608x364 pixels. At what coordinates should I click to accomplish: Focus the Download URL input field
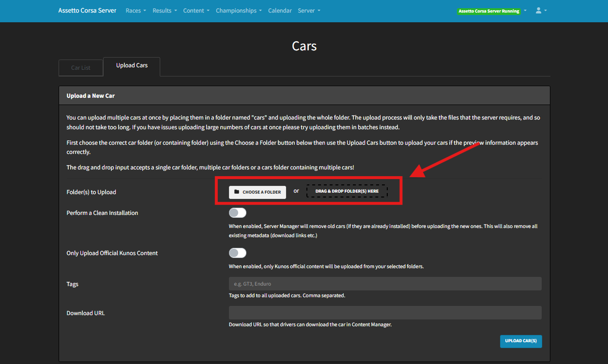click(x=385, y=313)
